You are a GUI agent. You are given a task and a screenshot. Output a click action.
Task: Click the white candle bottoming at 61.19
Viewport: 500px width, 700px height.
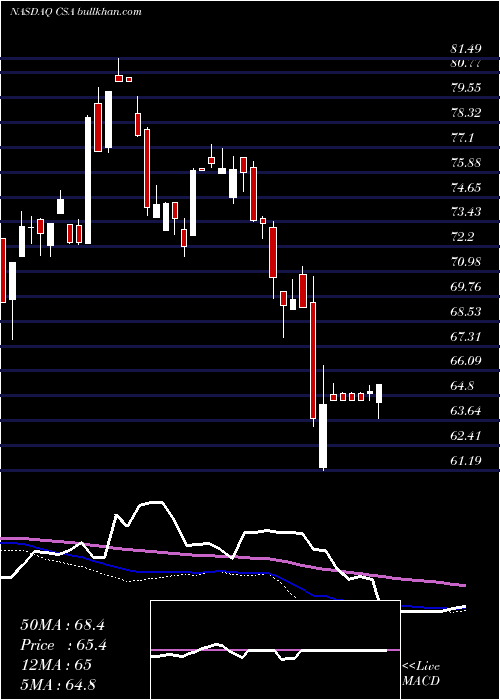coord(323,436)
